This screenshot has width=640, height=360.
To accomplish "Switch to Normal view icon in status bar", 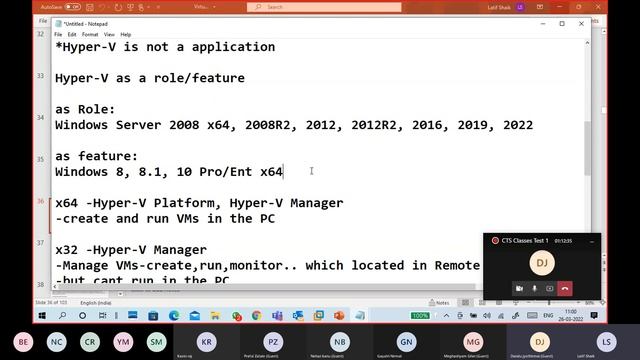I will pyautogui.click(x=465, y=302).
